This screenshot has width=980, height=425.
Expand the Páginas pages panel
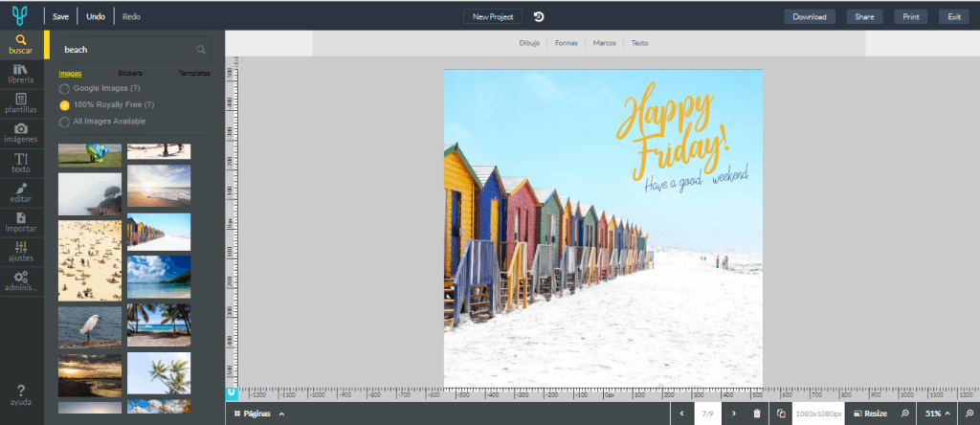point(258,414)
